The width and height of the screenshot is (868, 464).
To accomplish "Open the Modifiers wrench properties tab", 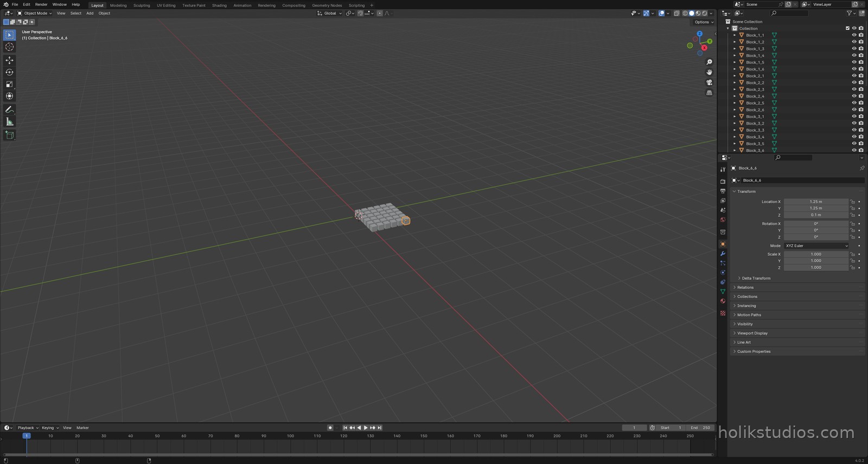I will tap(723, 254).
